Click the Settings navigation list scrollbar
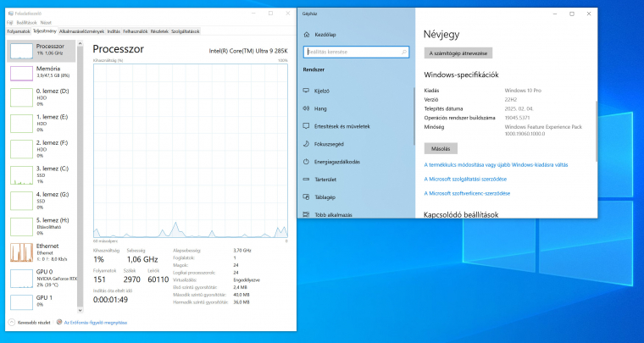Viewport: 644px width, 343px height. pyautogui.click(x=414, y=116)
